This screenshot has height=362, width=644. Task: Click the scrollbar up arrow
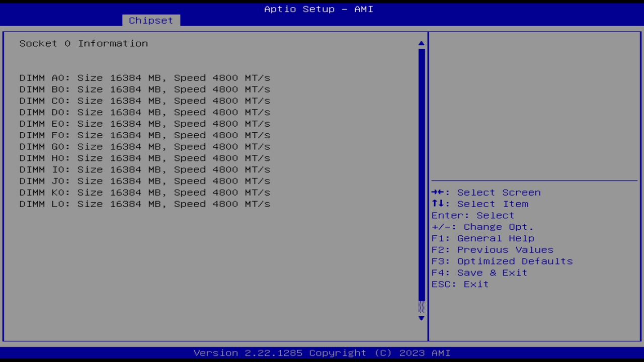(422, 43)
